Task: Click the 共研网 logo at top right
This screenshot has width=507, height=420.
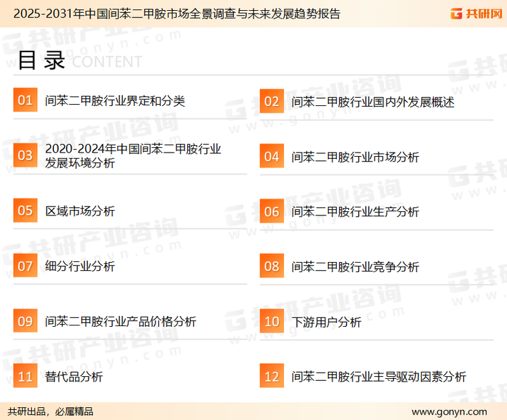Action: (x=477, y=14)
